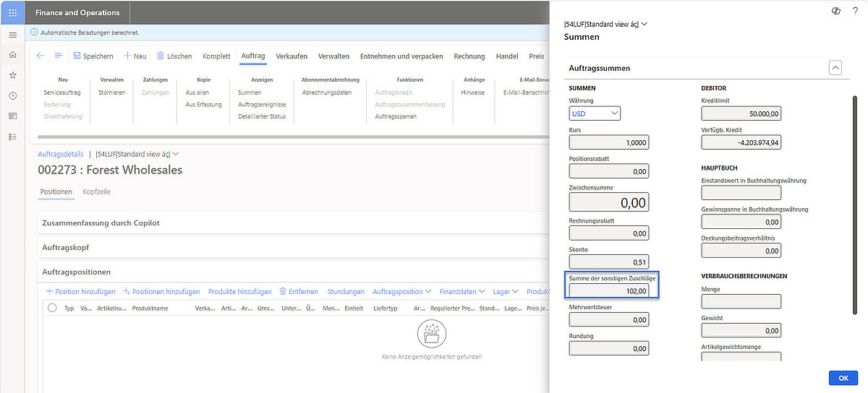
Task: Open Modules list icon in sidebar
Action: coord(12,136)
